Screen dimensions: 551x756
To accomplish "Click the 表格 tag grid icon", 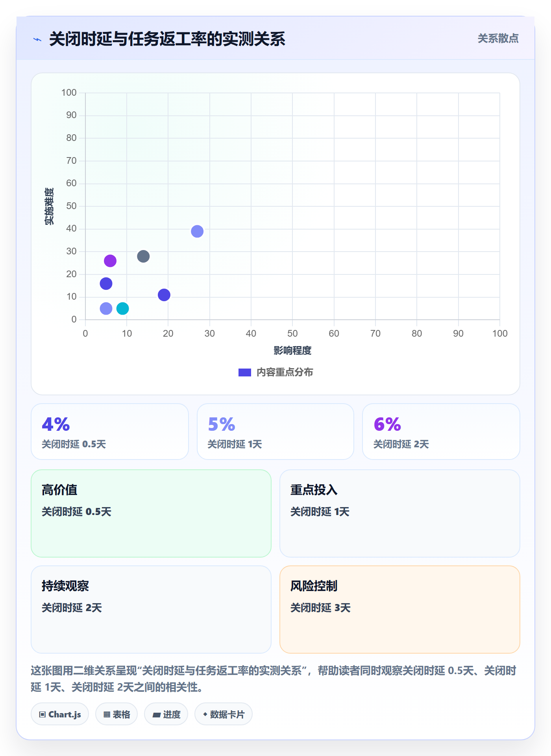I will 107,714.
